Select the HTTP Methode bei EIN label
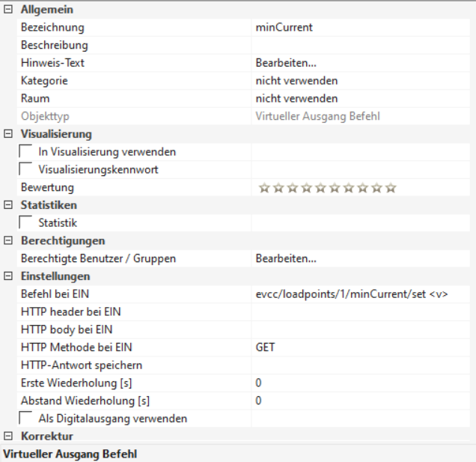Image resolution: width=476 pixels, height=462 pixels. (76, 347)
